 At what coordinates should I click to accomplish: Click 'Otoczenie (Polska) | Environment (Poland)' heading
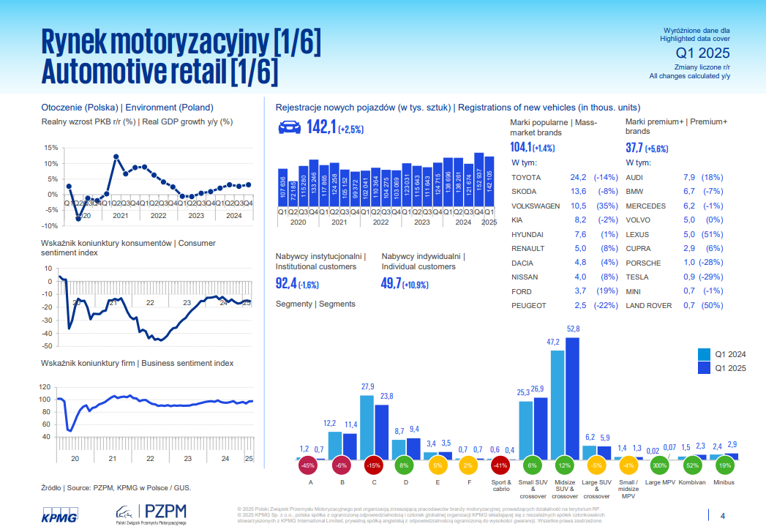pos(127,108)
